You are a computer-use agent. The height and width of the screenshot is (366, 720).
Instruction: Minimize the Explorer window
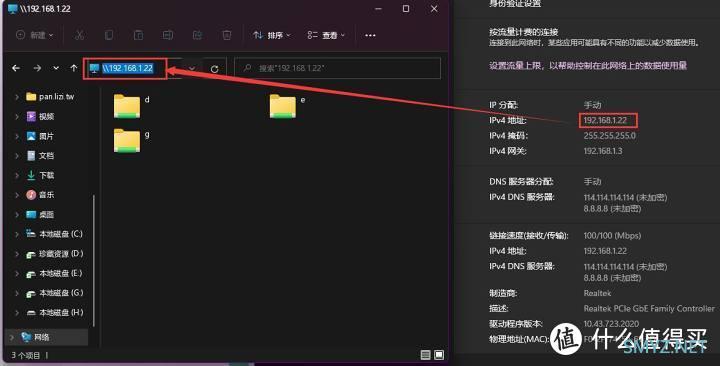tap(378, 9)
